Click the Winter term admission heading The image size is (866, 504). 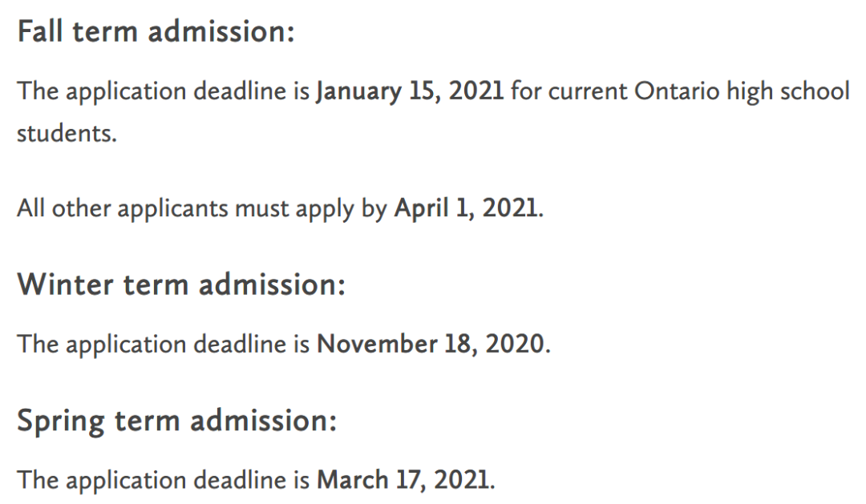(x=181, y=284)
